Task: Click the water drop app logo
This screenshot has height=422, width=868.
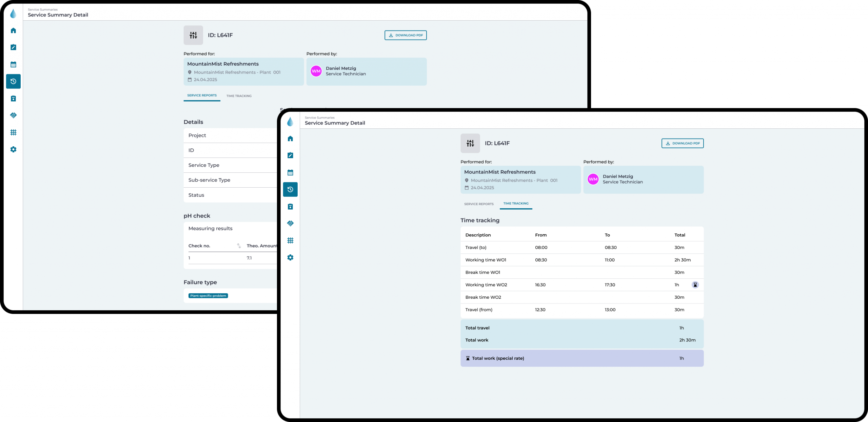Action: tap(290, 121)
